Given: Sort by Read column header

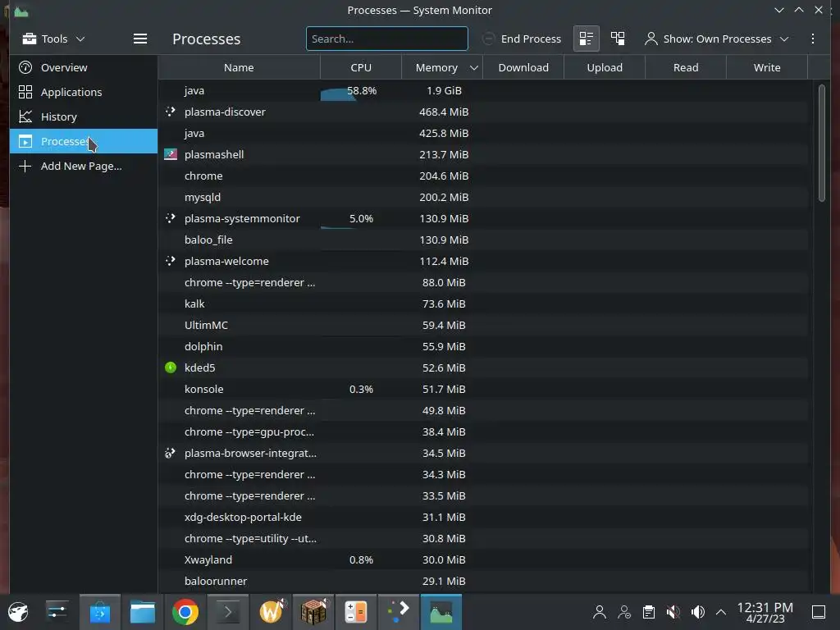Looking at the screenshot, I should [x=686, y=67].
